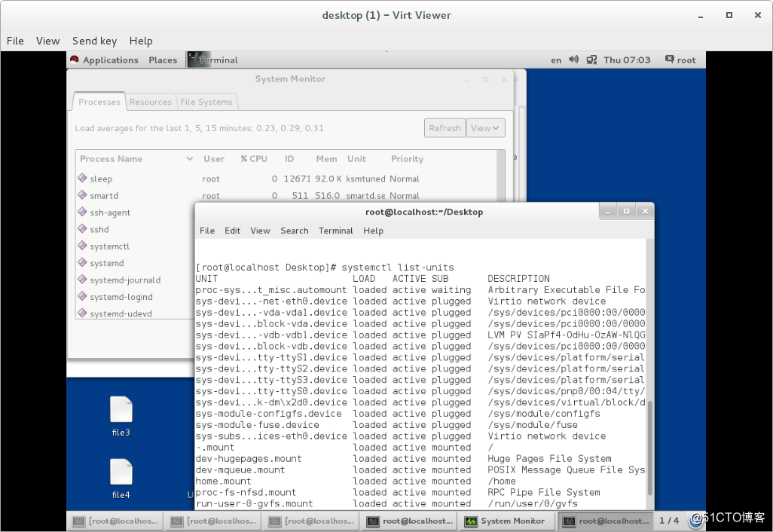The height and width of the screenshot is (532, 773).
Task: Select the systemd-udevd process icon
Action: 82,313
